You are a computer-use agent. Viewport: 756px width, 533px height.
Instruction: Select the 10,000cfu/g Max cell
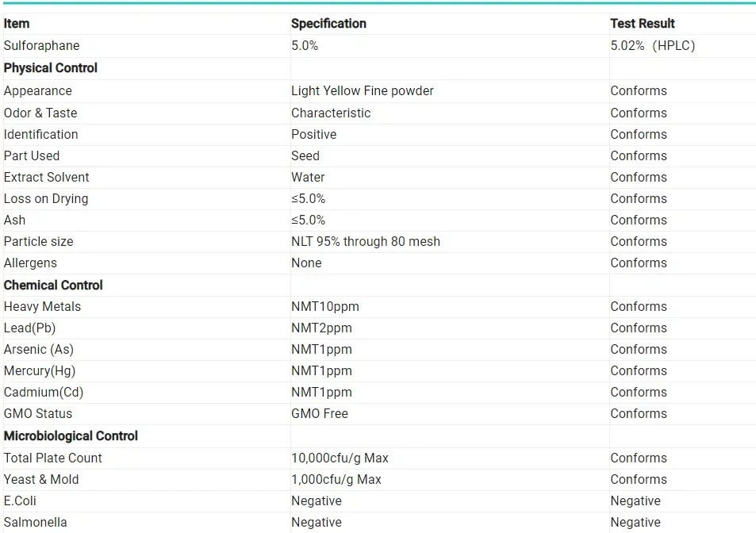[x=340, y=458]
